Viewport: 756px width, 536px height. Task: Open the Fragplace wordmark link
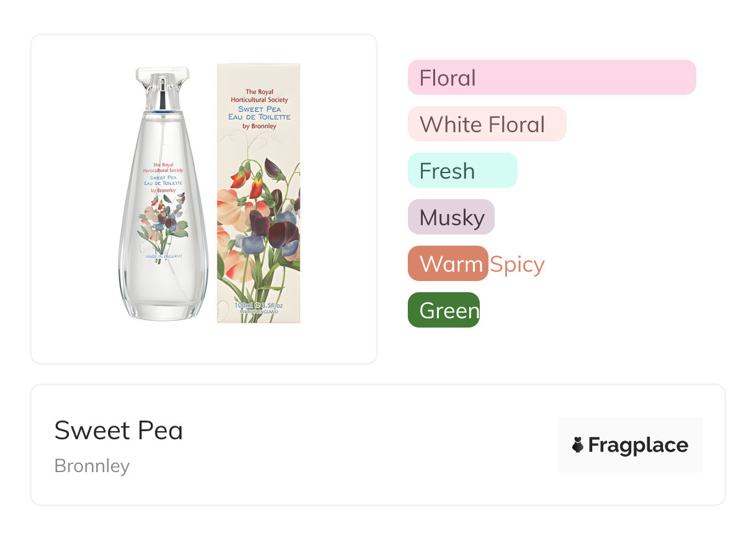(x=638, y=445)
